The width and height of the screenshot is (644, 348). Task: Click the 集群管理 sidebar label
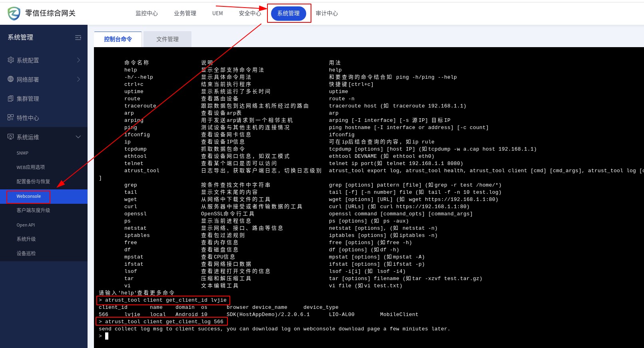click(x=28, y=99)
